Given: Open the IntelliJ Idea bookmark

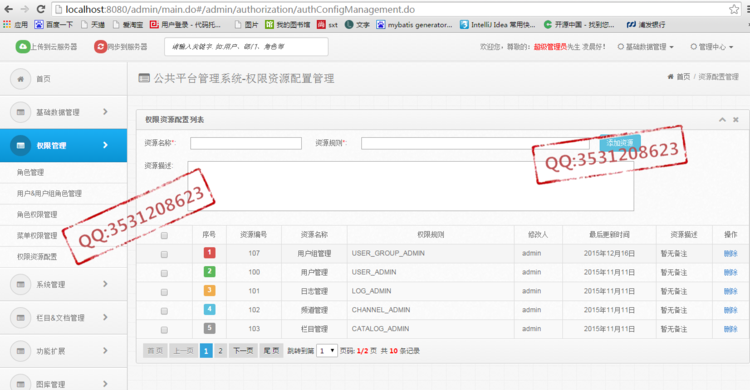Looking at the screenshot, I should click(497, 24).
